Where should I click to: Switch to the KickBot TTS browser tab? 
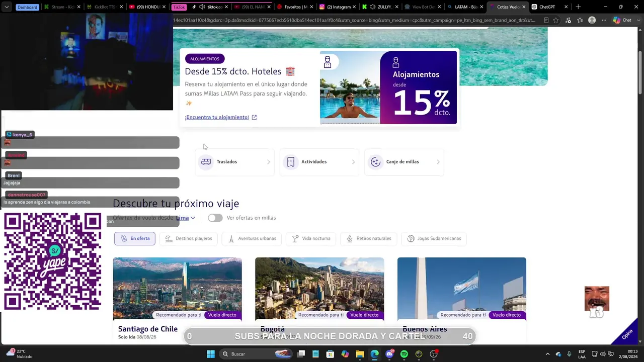pos(104,7)
